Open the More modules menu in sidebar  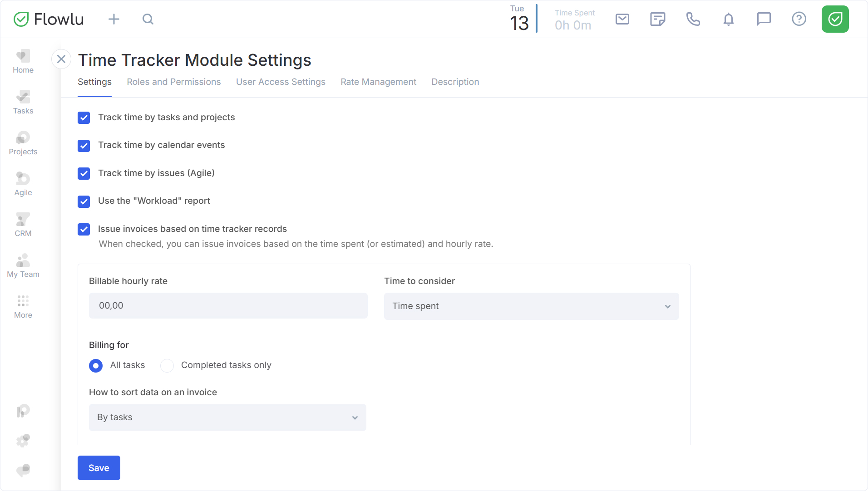coord(23,306)
